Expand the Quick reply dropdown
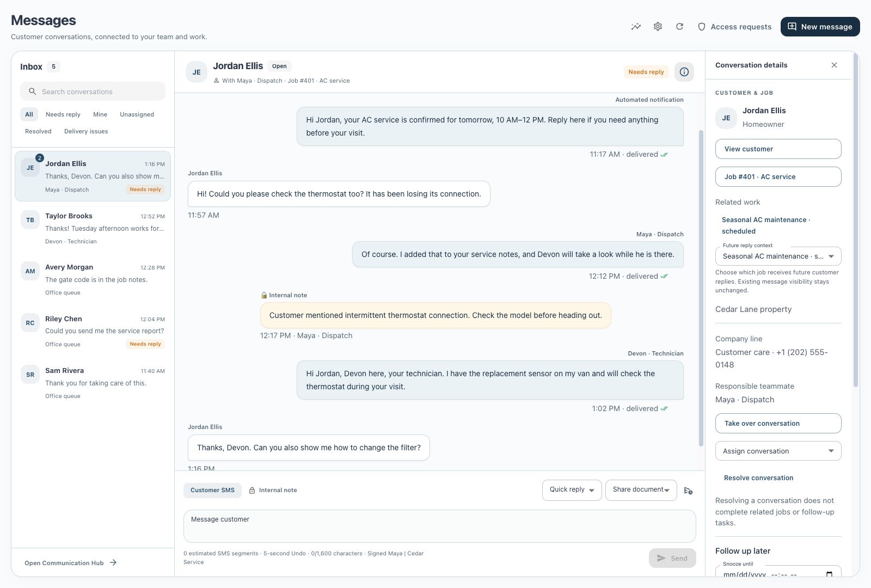 pyautogui.click(x=572, y=490)
